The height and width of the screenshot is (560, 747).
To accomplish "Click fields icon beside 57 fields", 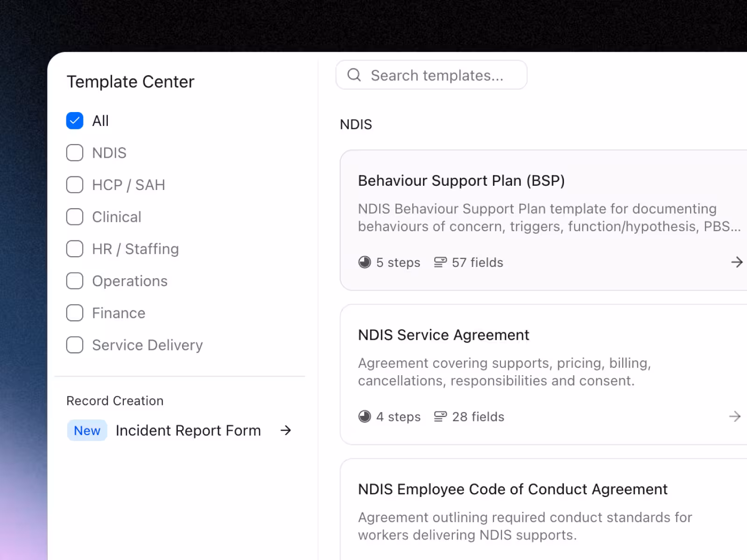I will [440, 262].
